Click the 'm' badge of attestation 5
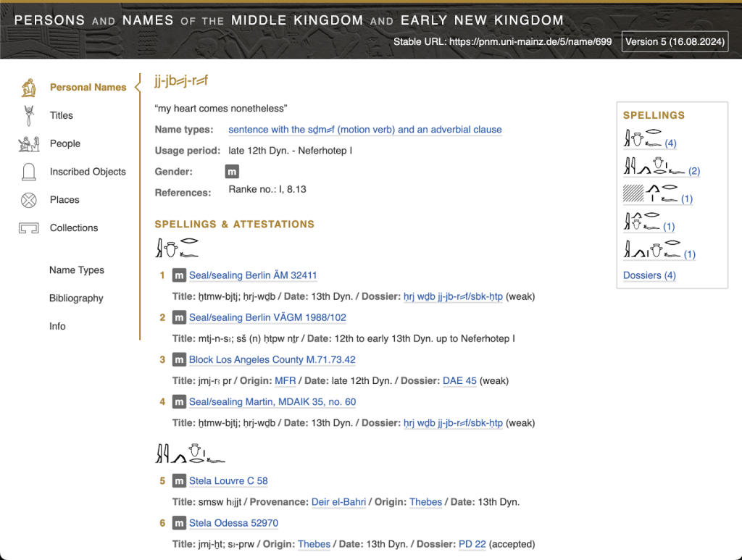The image size is (742, 560). tap(180, 481)
